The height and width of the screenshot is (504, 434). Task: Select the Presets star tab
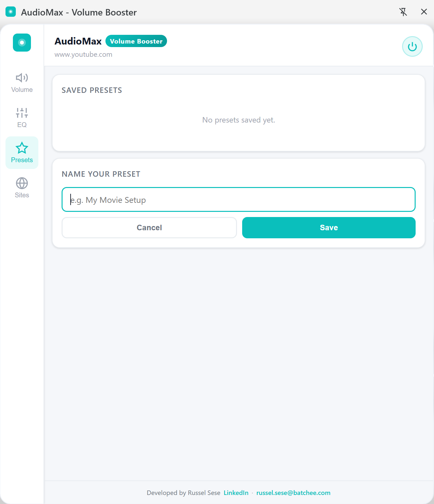coord(22,153)
